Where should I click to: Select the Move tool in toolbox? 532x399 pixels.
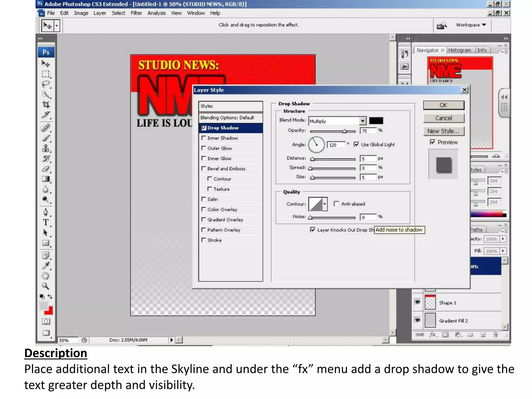(46, 63)
